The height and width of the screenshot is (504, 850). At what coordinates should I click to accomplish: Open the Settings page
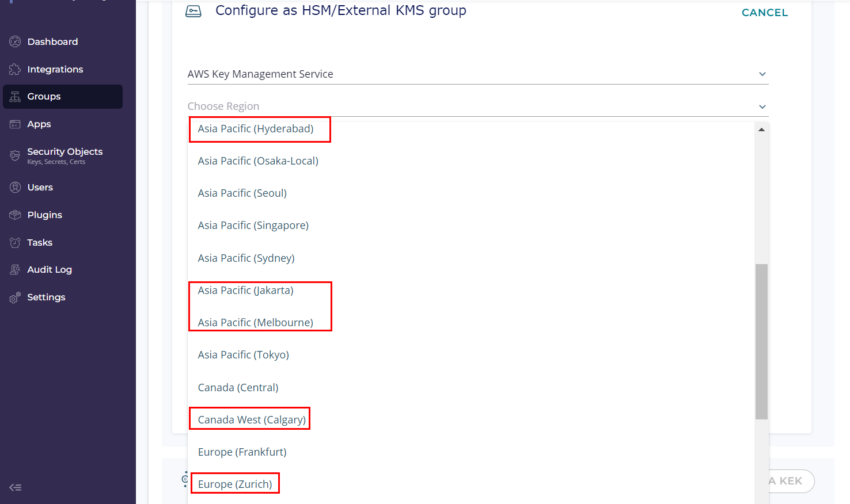pos(46,297)
